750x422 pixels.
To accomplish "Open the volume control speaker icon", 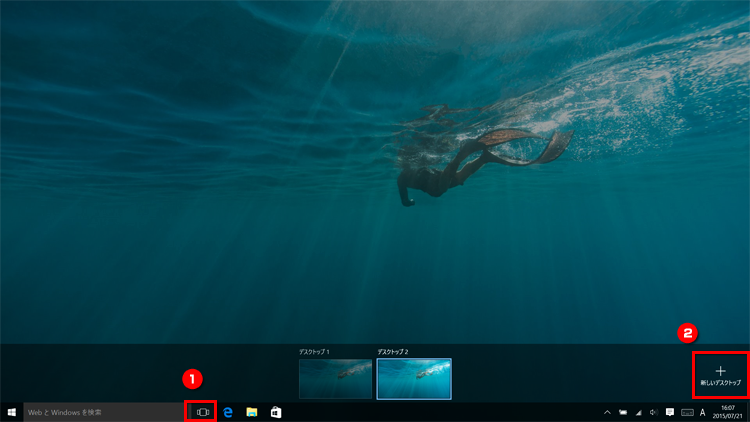I will (653, 412).
